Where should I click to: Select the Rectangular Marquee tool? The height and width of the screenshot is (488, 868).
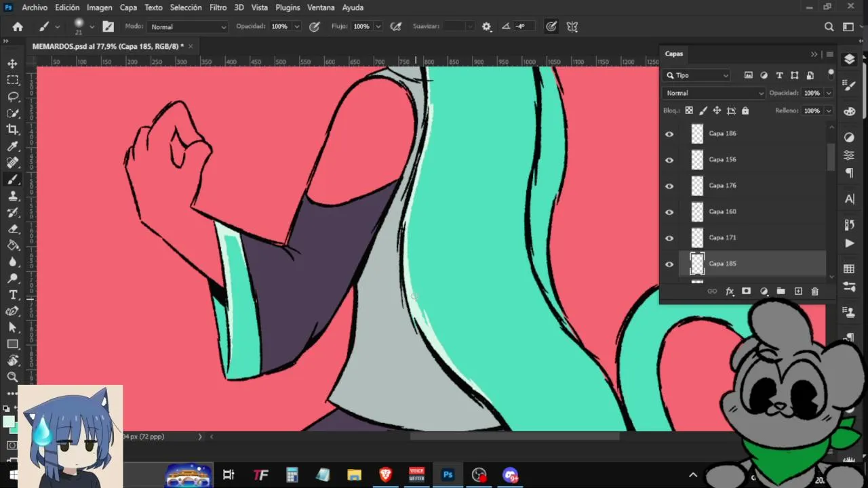(12, 80)
